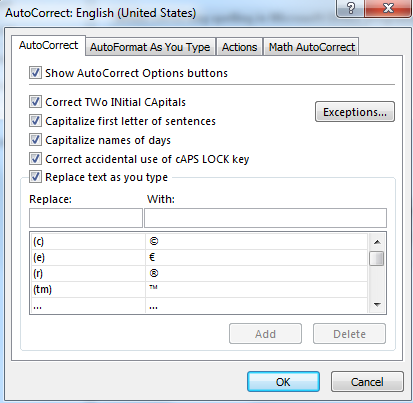The height and width of the screenshot is (403, 413).
Task: Click the Replace text input field
Action: [x=86, y=218]
